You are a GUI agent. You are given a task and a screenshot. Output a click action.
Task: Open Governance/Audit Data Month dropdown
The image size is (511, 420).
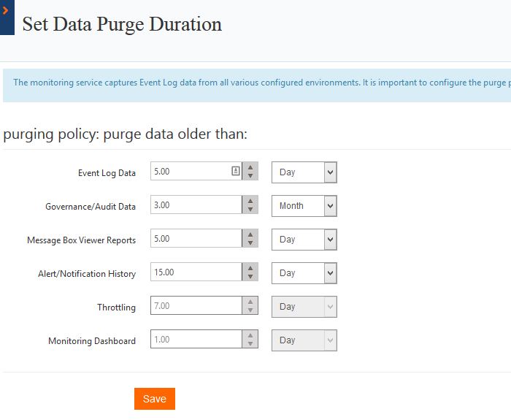(304, 206)
